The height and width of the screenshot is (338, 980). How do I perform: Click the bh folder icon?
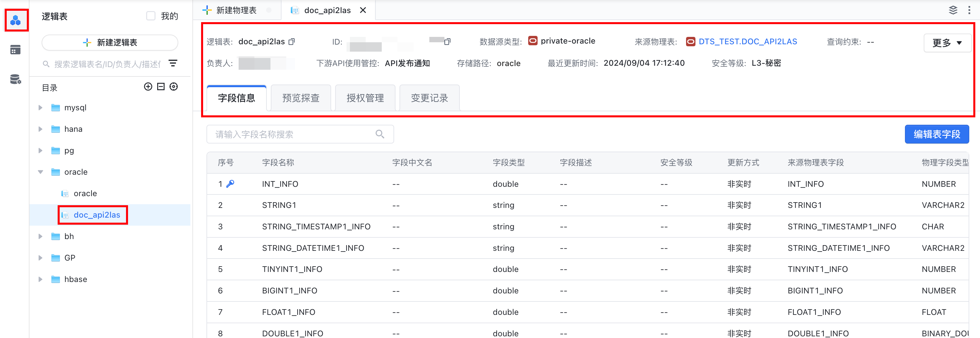pyautogui.click(x=56, y=236)
